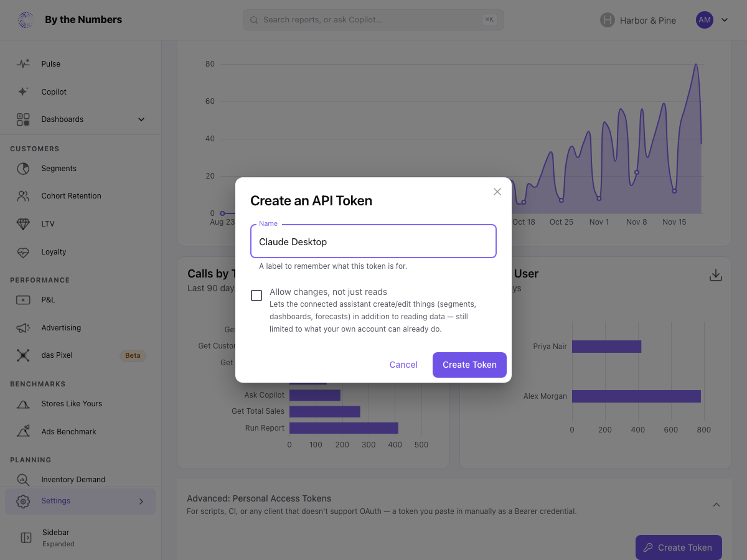Click the Cohort Retention people icon
Screen dimensions: 747x560
click(23, 196)
